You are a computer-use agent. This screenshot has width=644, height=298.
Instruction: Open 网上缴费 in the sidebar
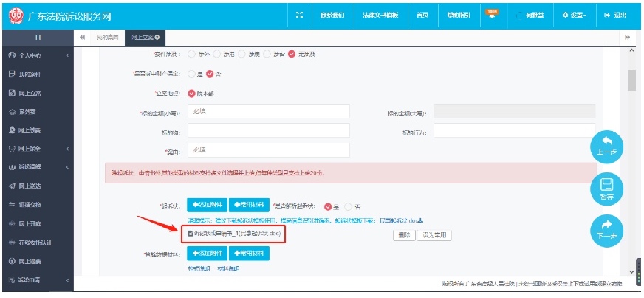[x=24, y=130]
